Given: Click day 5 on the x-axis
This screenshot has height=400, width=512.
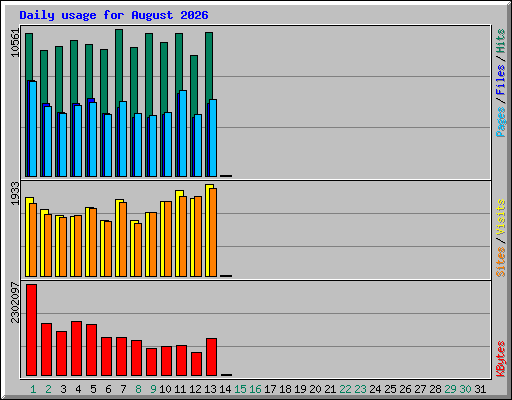Looking at the screenshot, I should click(93, 389).
